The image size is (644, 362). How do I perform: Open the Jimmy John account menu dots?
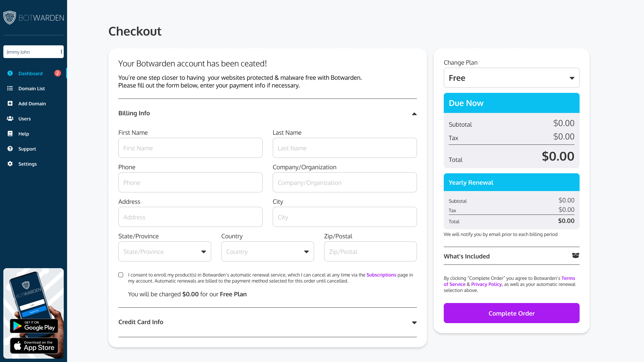(61, 52)
